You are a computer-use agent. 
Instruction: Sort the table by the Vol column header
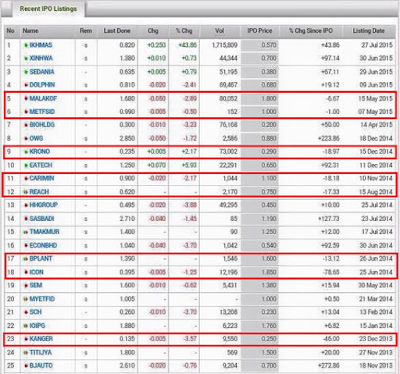(219, 31)
